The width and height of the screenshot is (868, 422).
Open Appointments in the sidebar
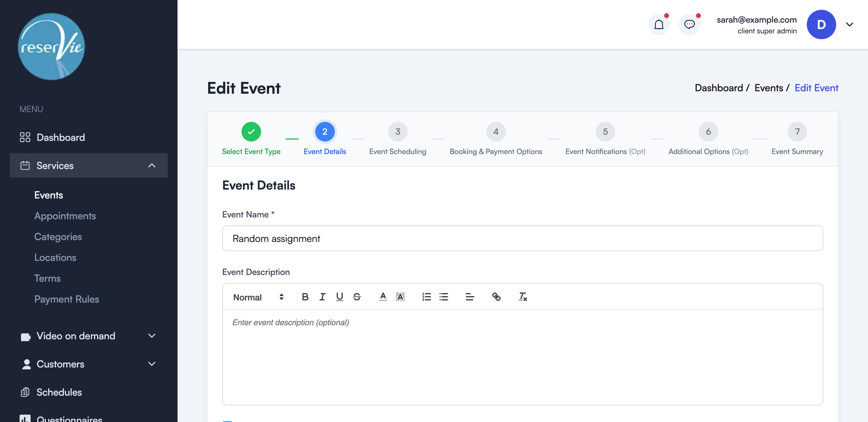(65, 216)
